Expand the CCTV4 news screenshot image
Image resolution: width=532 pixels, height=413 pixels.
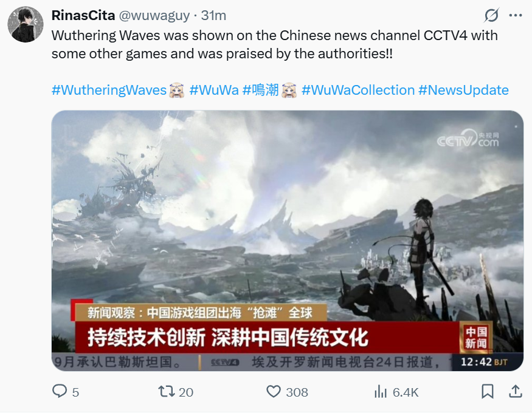pyautogui.click(x=288, y=241)
